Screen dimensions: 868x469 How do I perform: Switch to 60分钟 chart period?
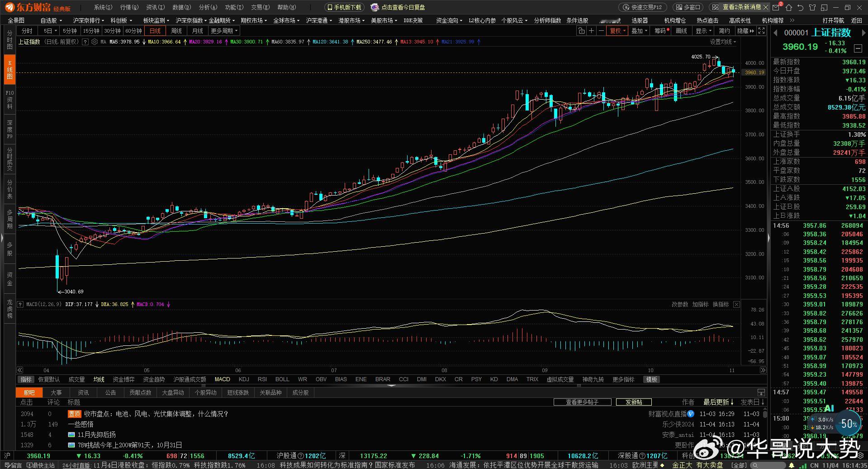click(133, 31)
